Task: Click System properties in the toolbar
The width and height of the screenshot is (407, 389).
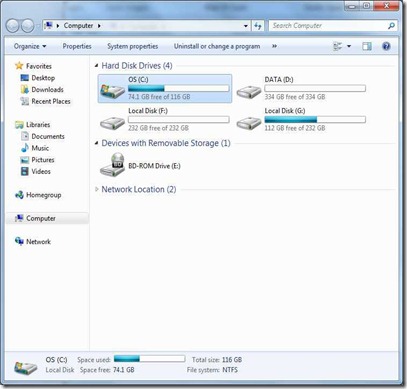Action: [133, 46]
